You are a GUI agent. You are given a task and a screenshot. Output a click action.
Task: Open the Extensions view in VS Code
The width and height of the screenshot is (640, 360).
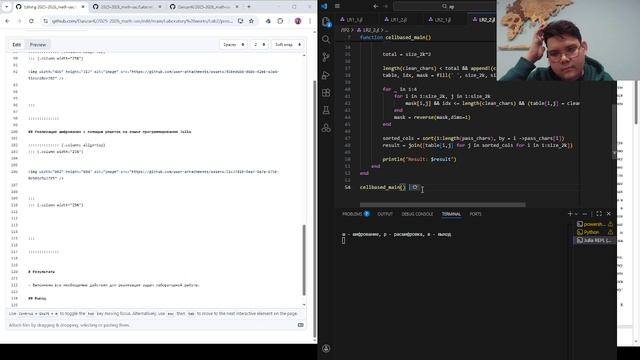click(x=326, y=93)
